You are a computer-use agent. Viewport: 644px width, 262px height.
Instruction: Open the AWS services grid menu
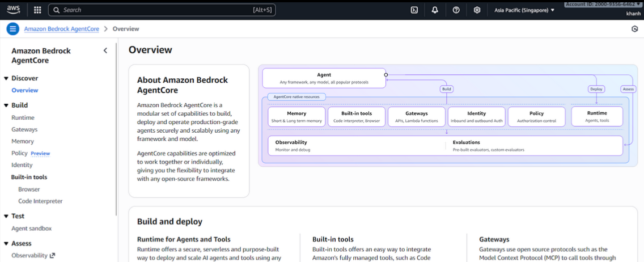click(x=37, y=10)
